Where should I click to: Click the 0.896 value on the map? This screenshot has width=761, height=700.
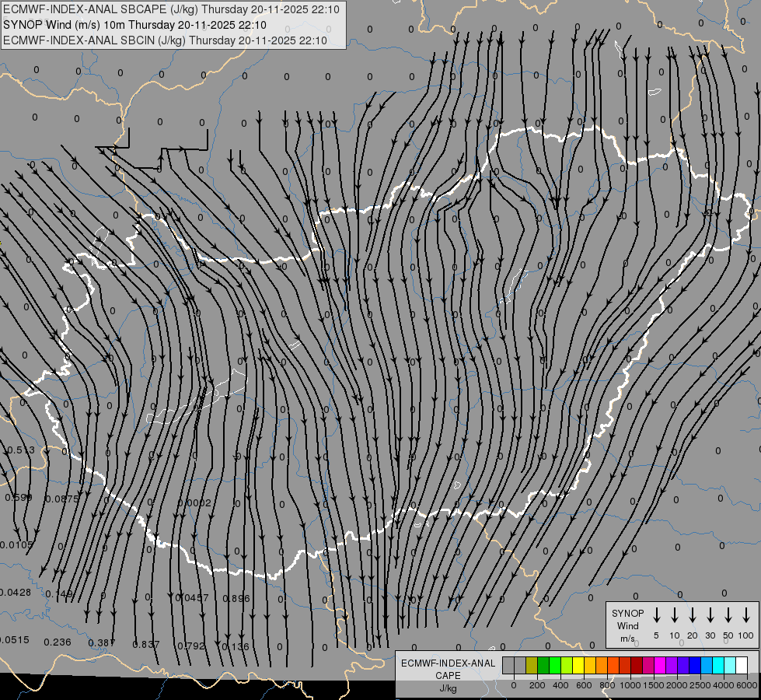click(236, 598)
